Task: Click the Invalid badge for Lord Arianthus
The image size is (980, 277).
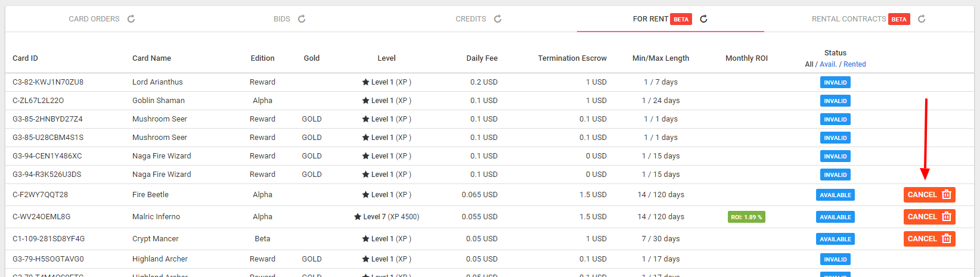Action: coord(835,83)
